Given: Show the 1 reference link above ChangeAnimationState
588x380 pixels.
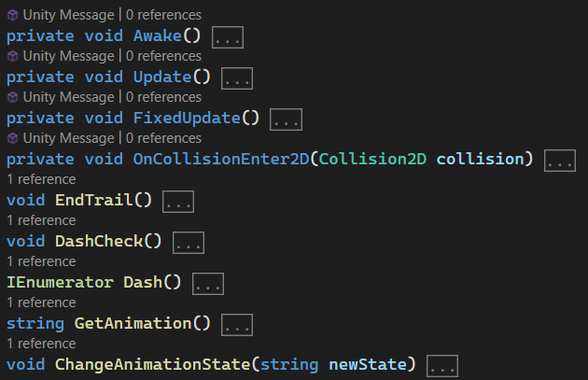Looking at the screenshot, I should point(41,344).
